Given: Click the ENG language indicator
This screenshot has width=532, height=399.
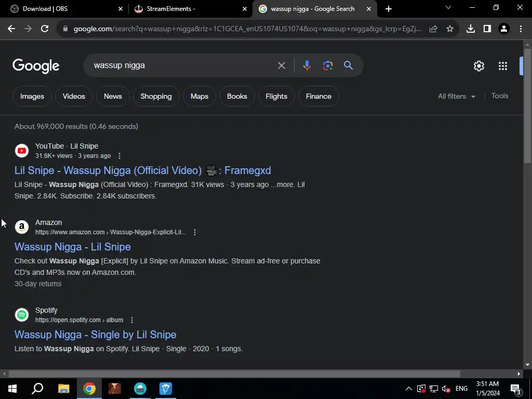Looking at the screenshot, I should pos(461,389).
